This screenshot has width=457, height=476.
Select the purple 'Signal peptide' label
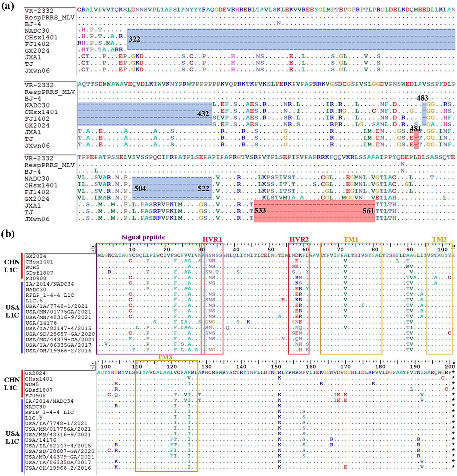point(143,237)
